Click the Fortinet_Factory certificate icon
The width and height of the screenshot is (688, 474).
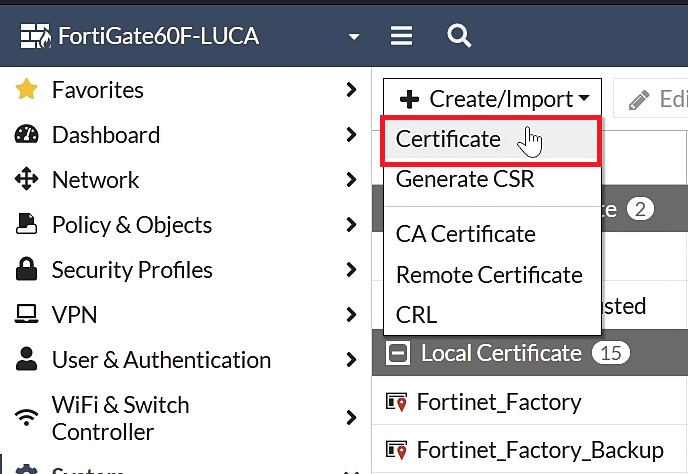[397, 402]
